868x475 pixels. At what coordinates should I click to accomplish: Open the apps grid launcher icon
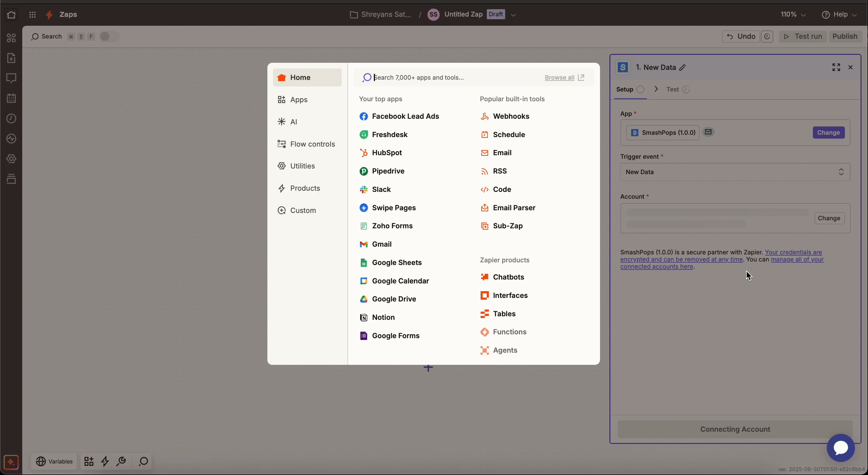[x=32, y=15]
